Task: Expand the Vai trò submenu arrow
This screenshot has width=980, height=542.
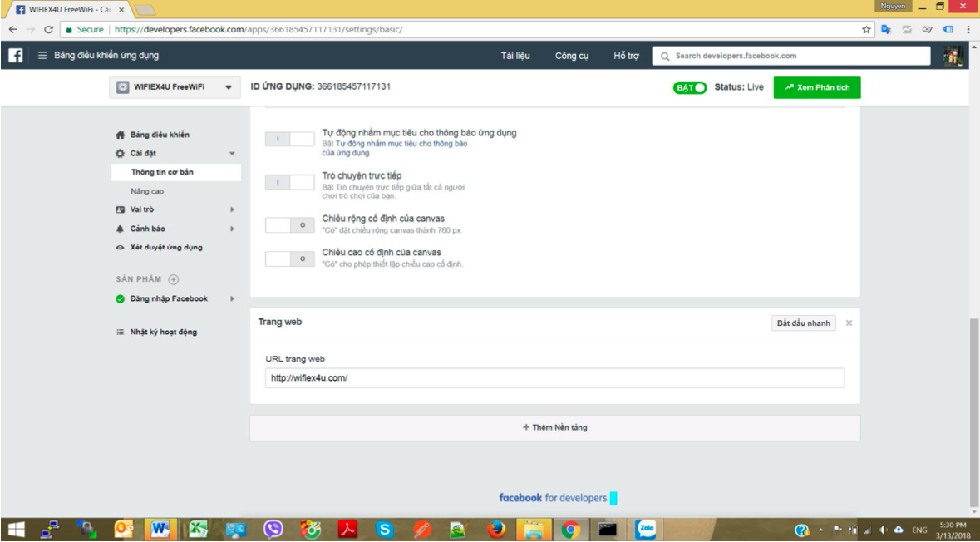Action: [232, 210]
